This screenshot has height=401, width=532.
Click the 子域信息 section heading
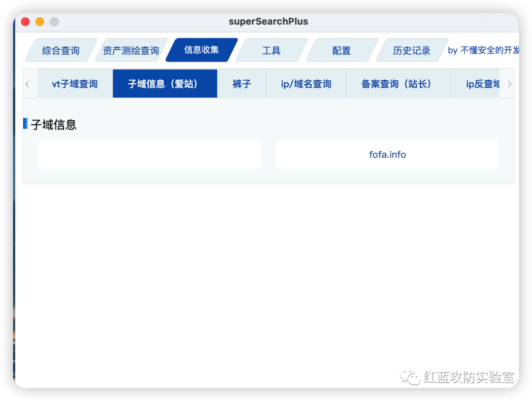[54, 125]
